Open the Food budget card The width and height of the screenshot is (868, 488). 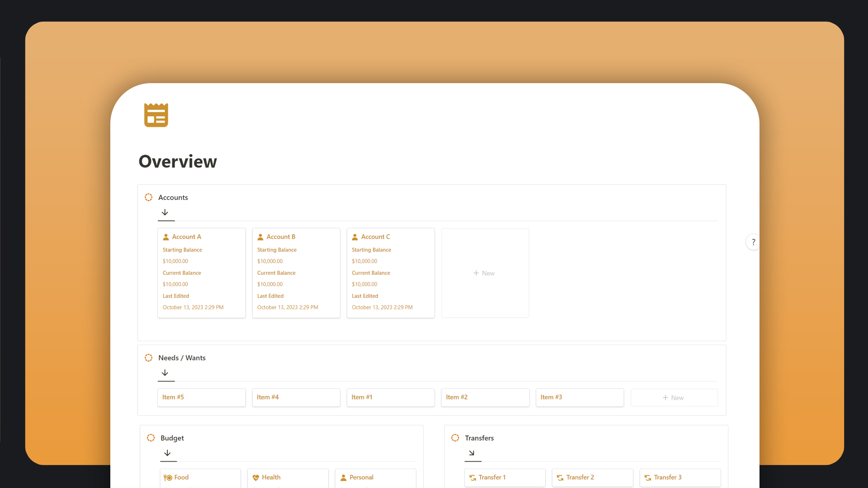pyautogui.click(x=200, y=478)
